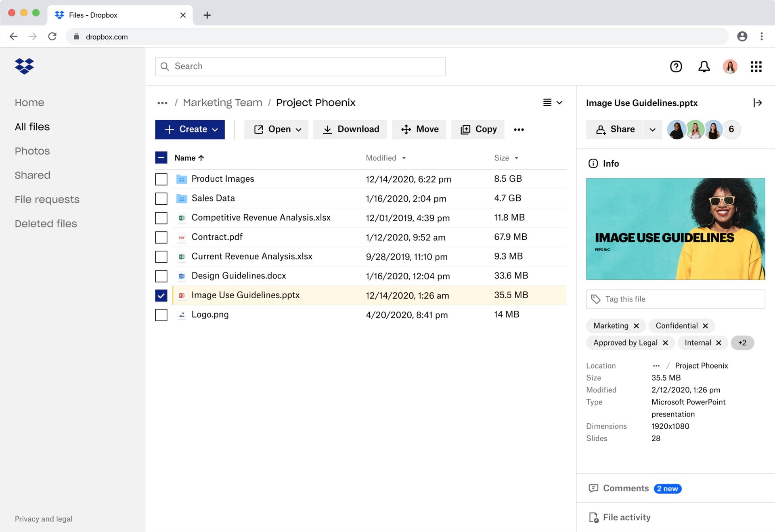Image resolution: width=775 pixels, height=532 pixels.
Task: Click the Image Use Guidelines preview thumbnail
Action: tap(675, 229)
